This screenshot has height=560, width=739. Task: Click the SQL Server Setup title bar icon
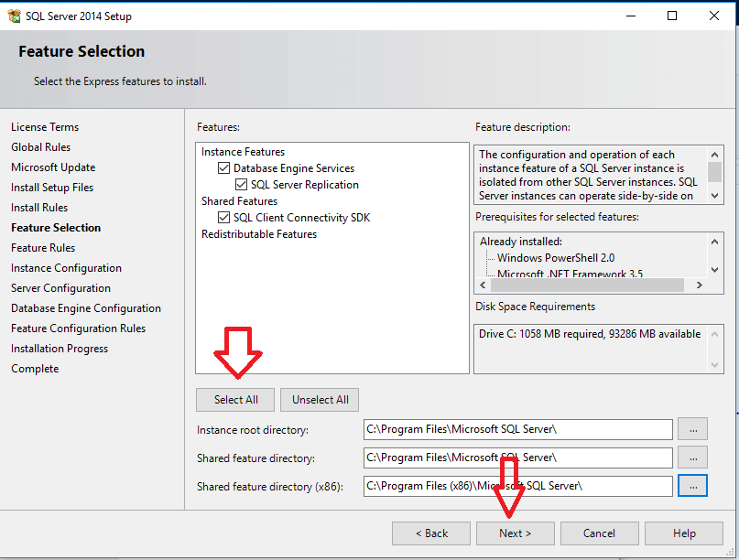(14, 16)
